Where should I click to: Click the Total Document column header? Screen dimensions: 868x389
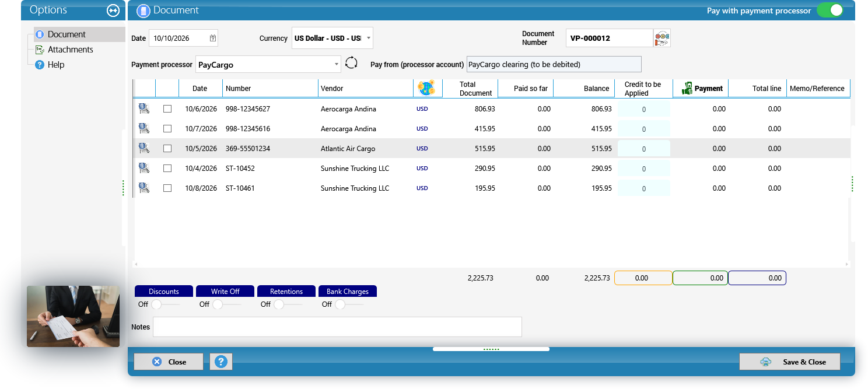tap(470, 89)
